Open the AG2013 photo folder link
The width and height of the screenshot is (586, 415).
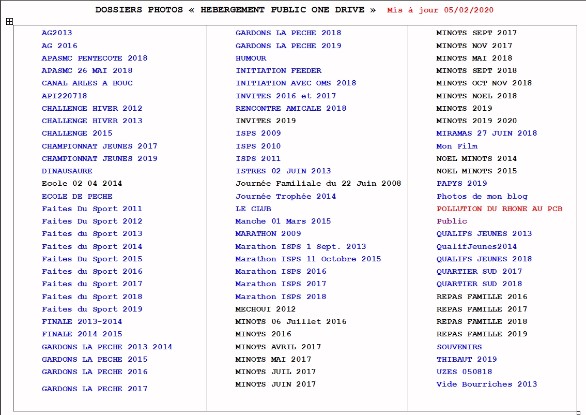(x=57, y=33)
